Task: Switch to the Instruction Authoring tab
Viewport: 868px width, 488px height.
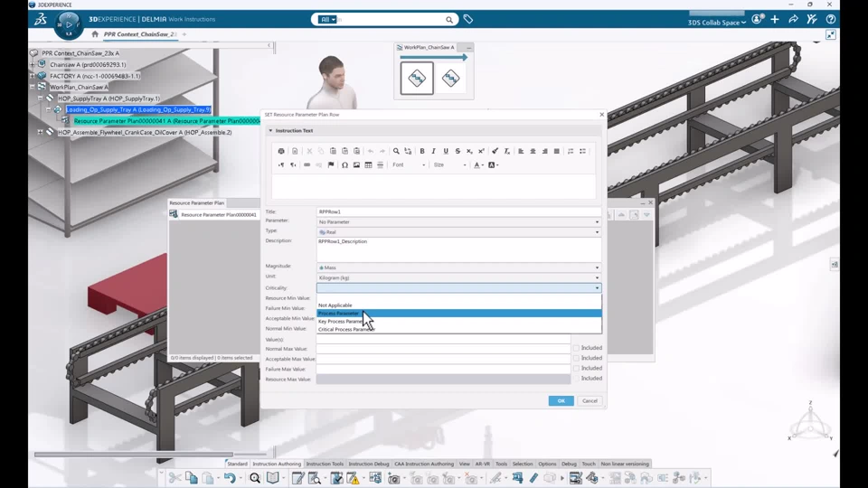Action: point(277,464)
